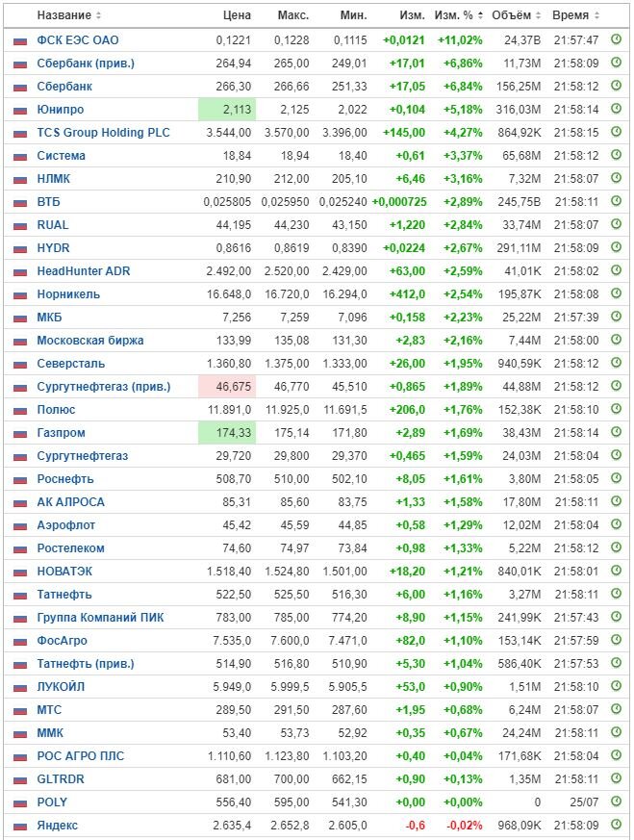Click the clock icon in the ФСК ЕЭС ОАО row

click(617, 39)
